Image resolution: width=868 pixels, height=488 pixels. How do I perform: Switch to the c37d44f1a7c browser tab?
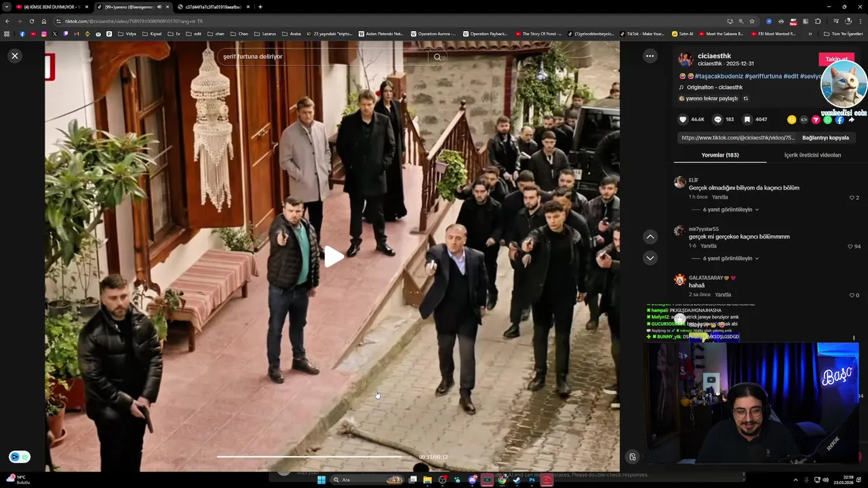(x=212, y=7)
